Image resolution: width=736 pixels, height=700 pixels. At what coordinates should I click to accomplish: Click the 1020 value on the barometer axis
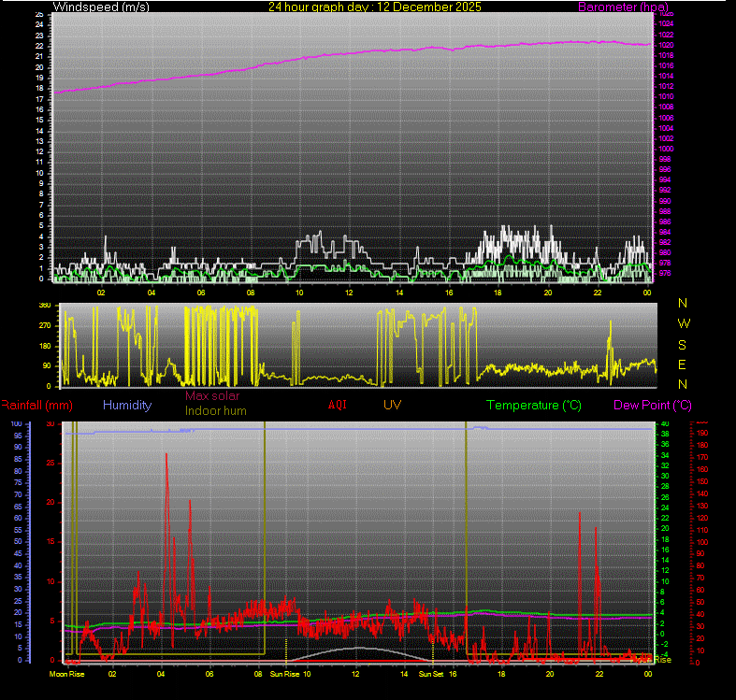pyautogui.click(x=666, y=45)
